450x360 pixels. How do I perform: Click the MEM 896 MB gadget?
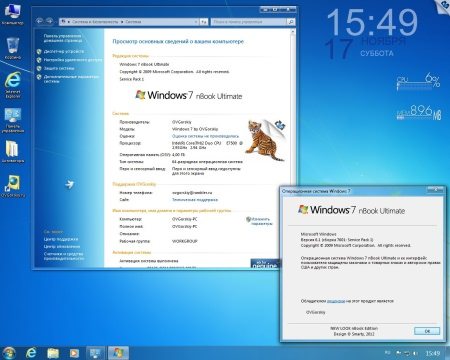click(x=419, y=112)
